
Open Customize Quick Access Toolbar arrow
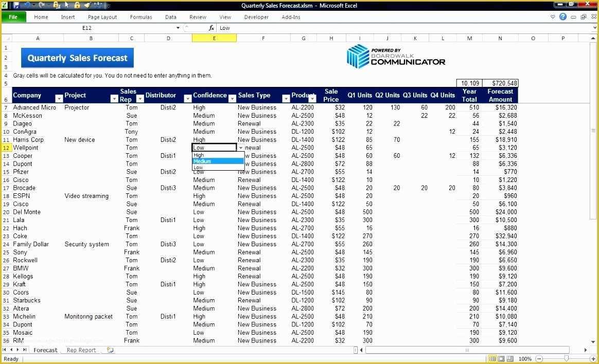point(109,6)
